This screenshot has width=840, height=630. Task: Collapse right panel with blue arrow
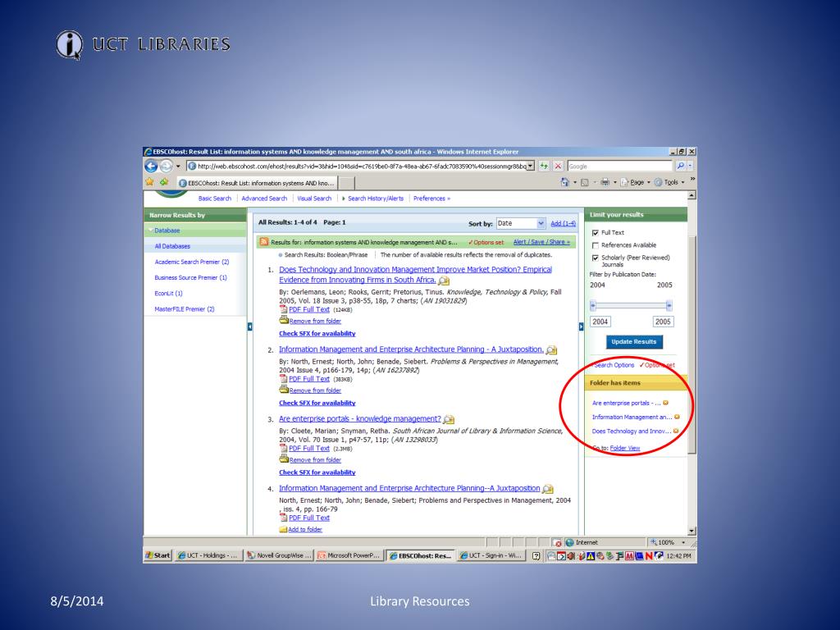click(582, 326)
